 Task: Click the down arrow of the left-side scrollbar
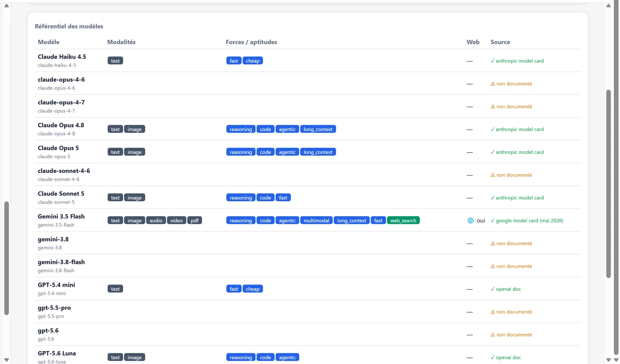point(6,360)
